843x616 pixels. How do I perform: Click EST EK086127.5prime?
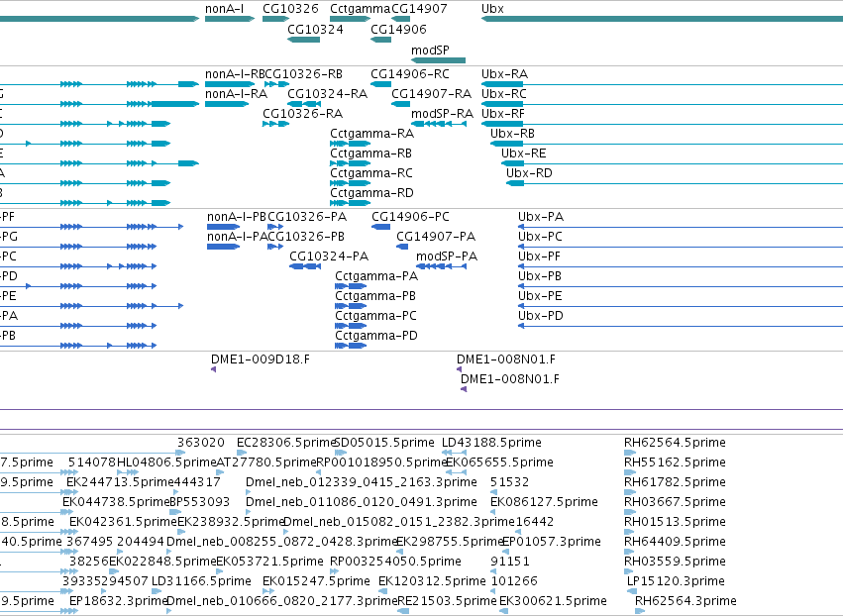click(544, 502)
